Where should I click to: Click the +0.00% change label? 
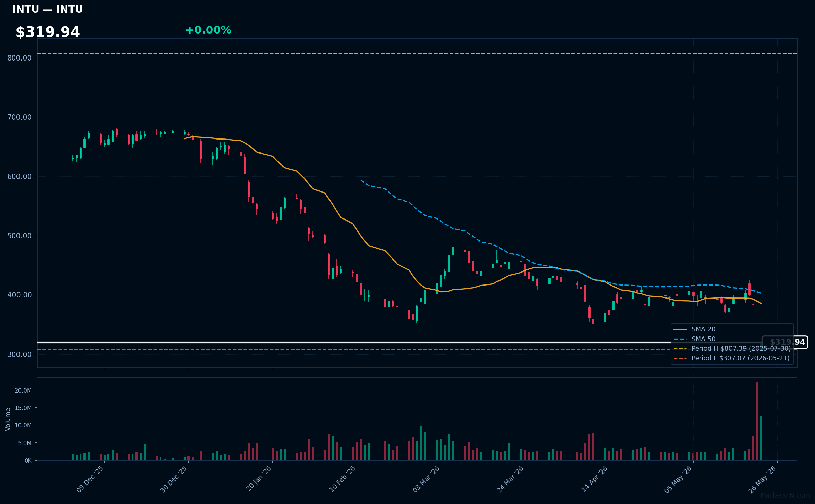point(208,30)
